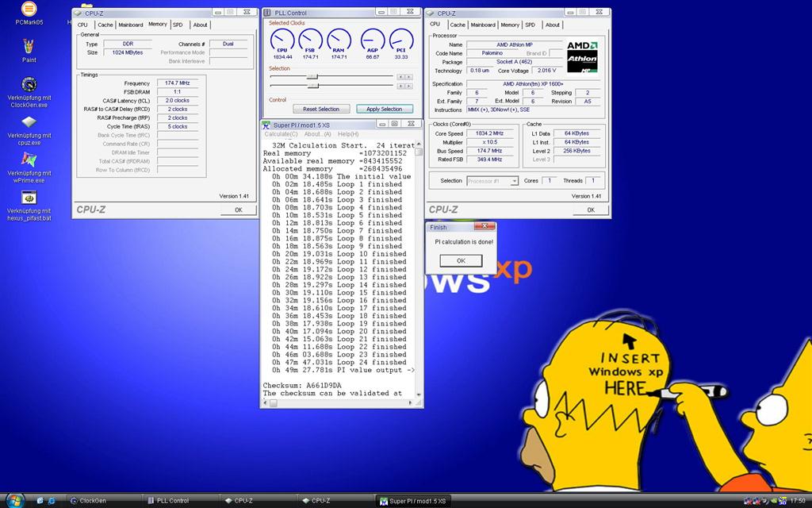The image size is (812, 508).
Task: Click the Checksum: A661D9DA line in Super PI
Action: click(x=302, y=385)
